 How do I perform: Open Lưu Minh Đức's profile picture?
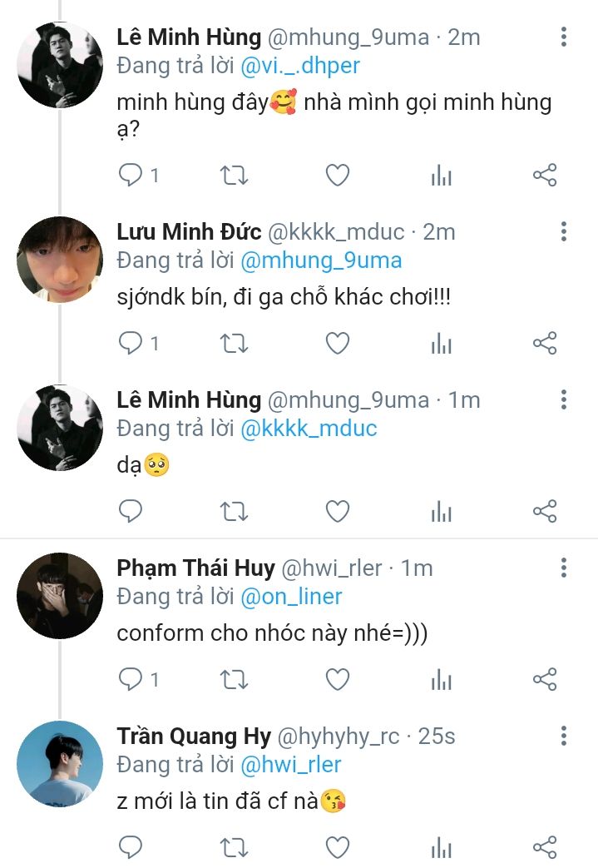(60, 260)
